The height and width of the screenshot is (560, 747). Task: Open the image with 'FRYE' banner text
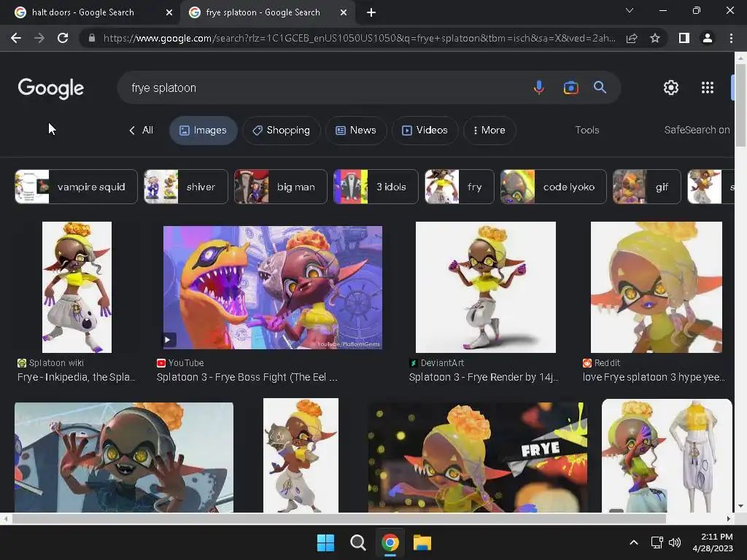[x=477, y=458]
